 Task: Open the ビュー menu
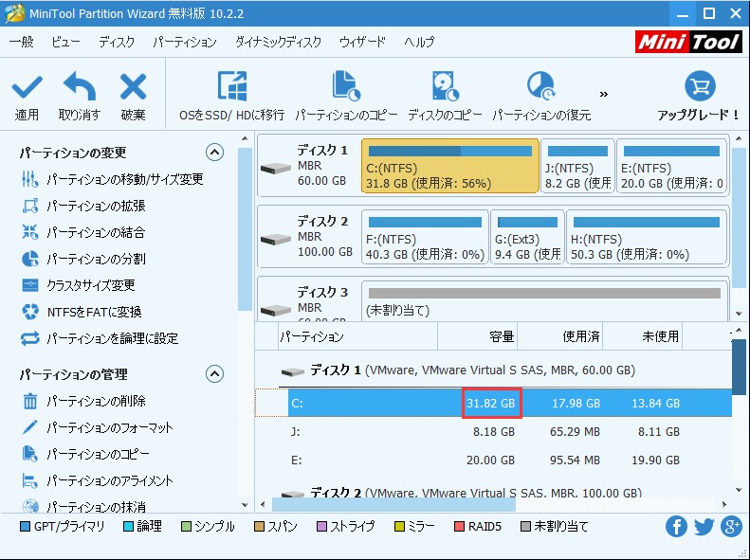pyautogui.click(x=66, y=42)
